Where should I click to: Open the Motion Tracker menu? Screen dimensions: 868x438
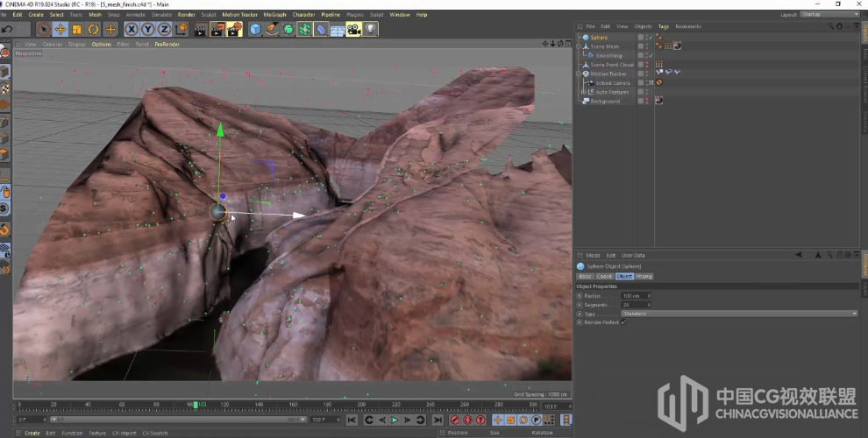point(239,15)
